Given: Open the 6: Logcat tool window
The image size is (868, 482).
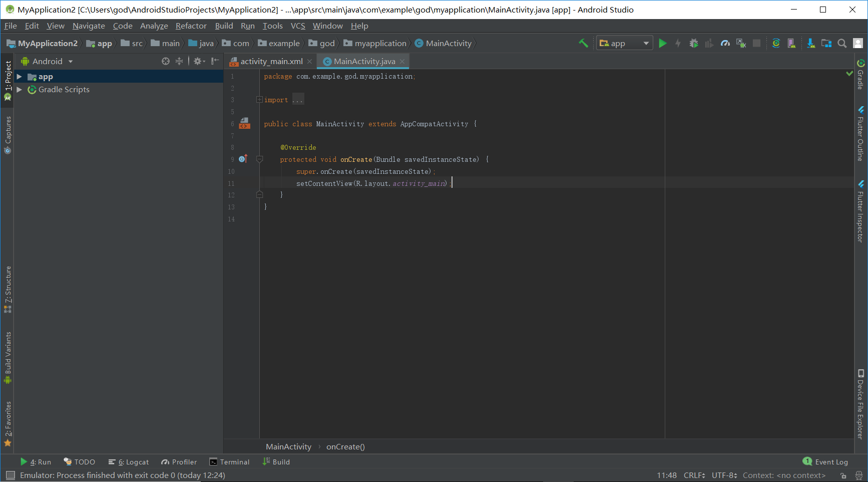Looking at the screenshot, I should [x=128, y=462].
